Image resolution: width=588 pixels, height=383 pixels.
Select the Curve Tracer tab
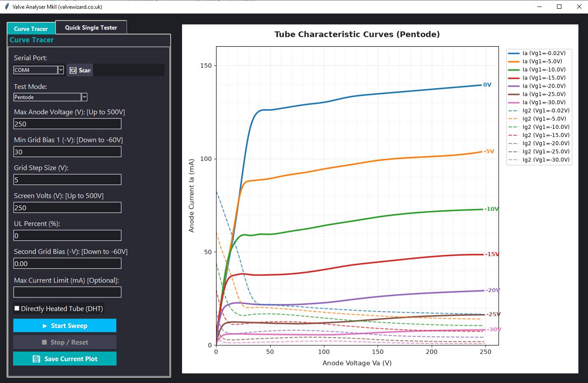tap(31, 29)
